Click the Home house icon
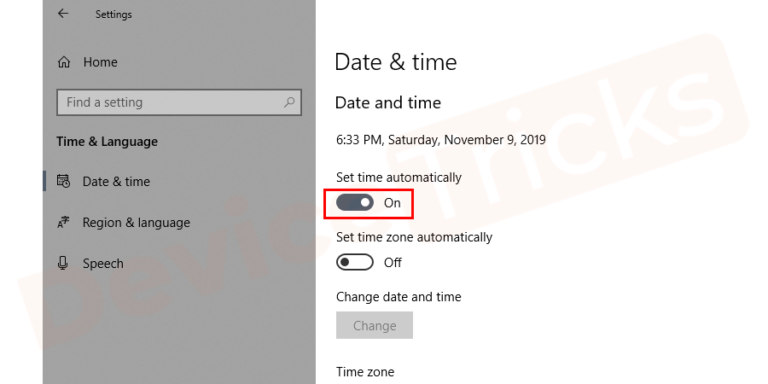This screenshot has height=384, width=768. click(64, 62)
